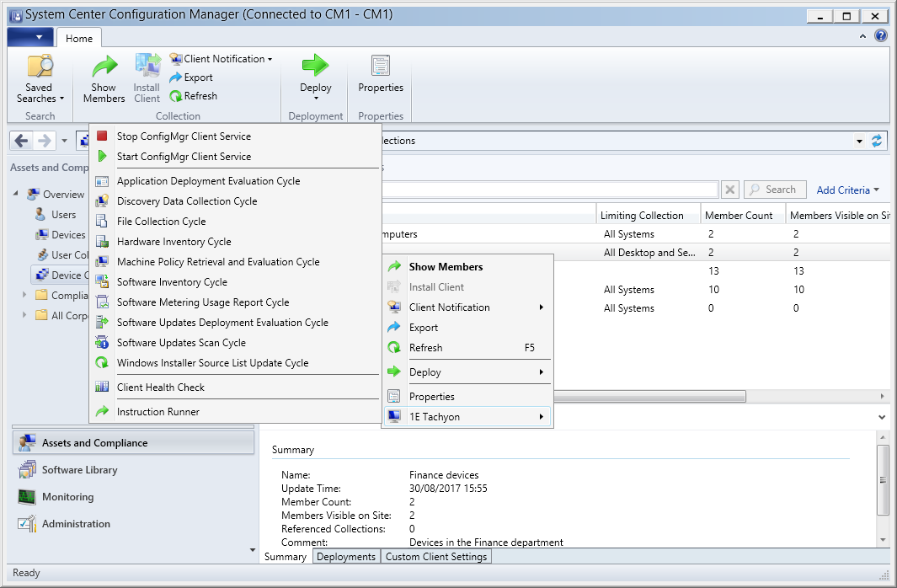Choose Instruction Runner from the submenu
This screenshot has width=897, height=588.
(158, 412)
